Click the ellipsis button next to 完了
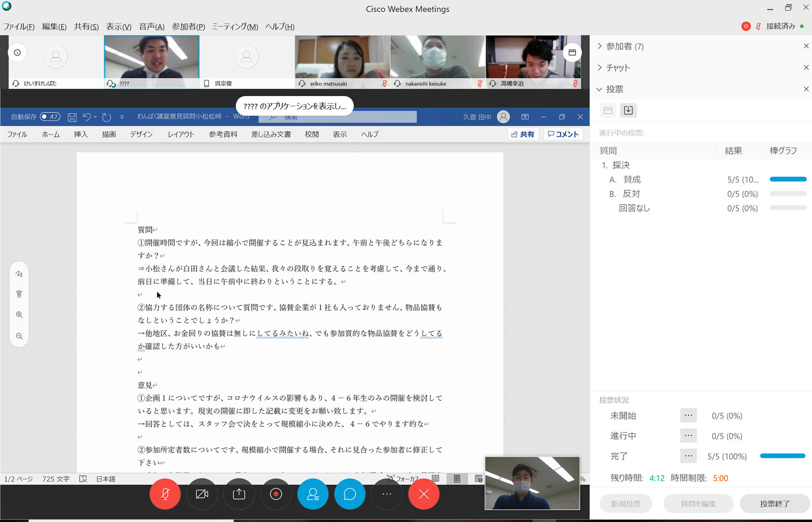 point(688,456)
